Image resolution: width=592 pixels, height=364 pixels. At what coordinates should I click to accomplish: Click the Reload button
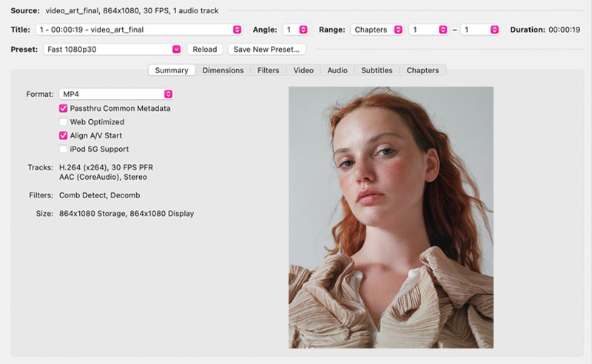point(205,50)
